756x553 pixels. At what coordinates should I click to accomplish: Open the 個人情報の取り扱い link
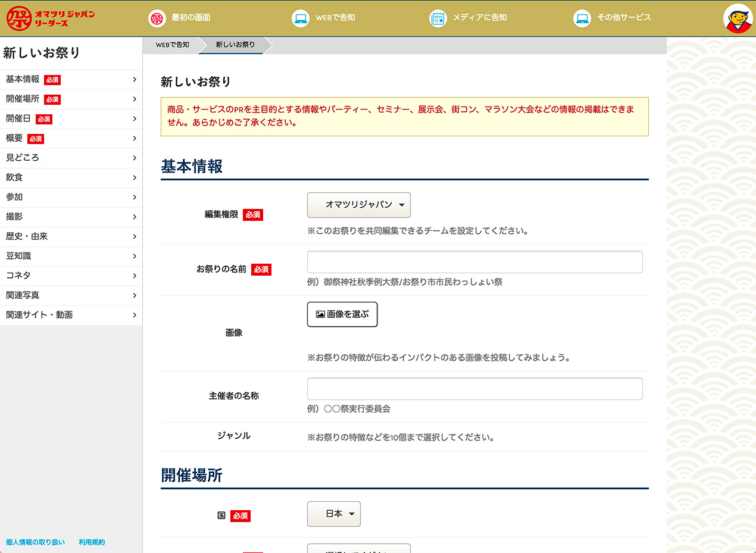pos(35,542)
